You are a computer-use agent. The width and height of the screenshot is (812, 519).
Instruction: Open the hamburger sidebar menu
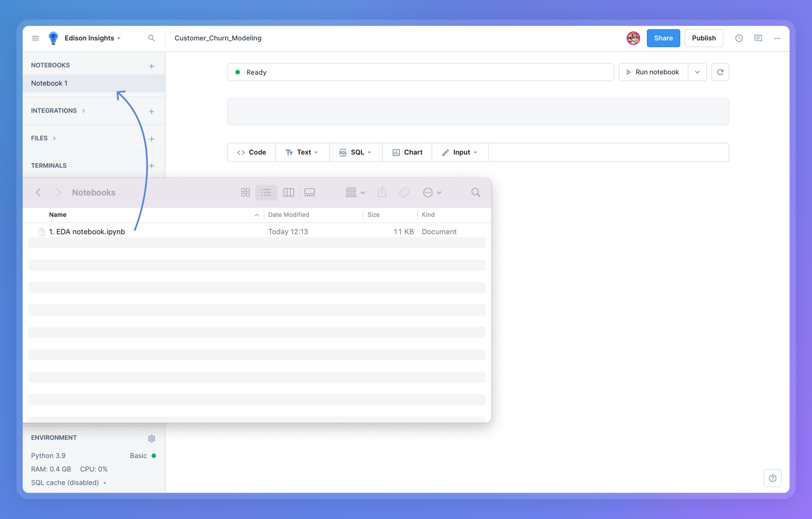point(35,38)
